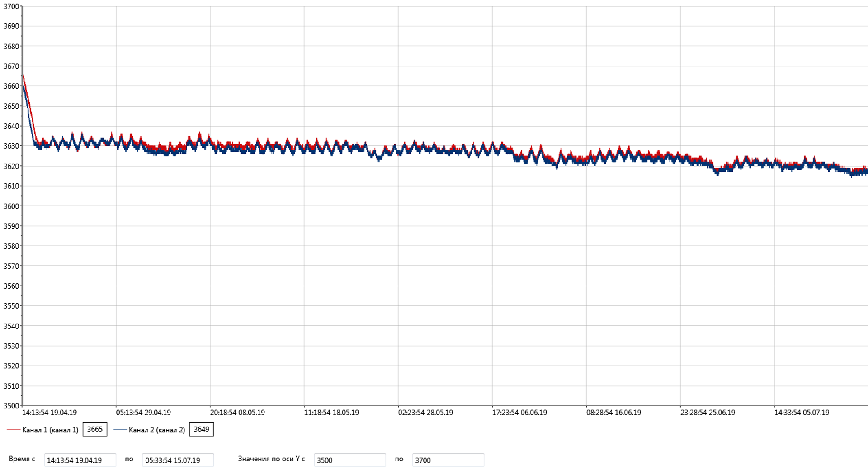Click the 23:28:54 25.06.19 time axis label
868x469 pixels.
point(708,413)
